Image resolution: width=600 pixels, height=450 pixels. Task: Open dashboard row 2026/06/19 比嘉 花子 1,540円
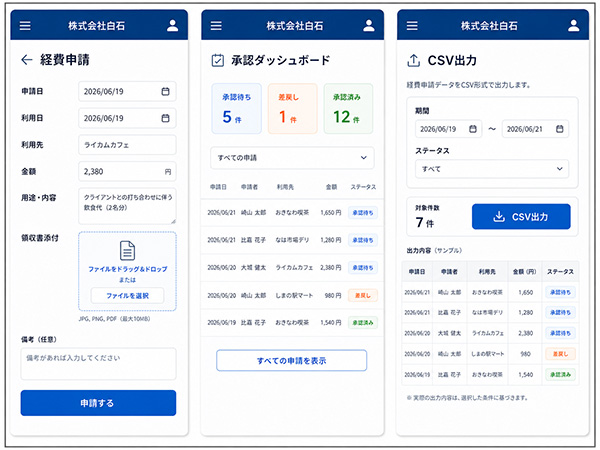[292, 323]
